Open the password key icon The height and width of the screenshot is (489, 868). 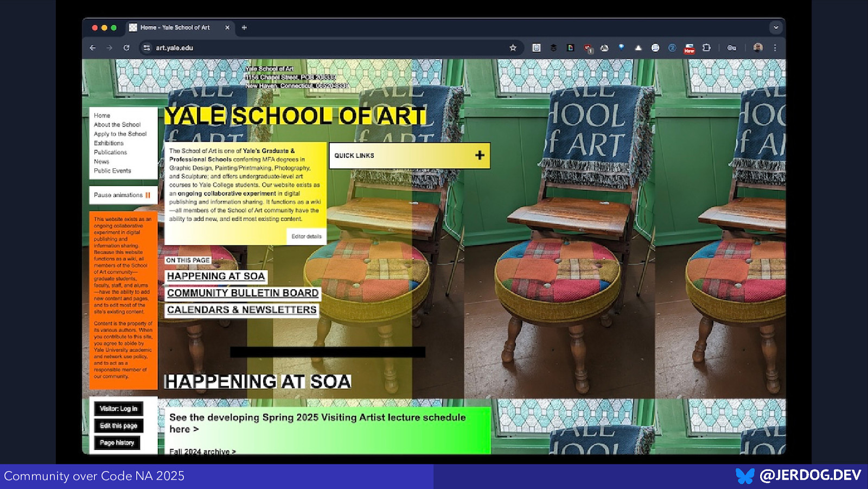[x=732, y=48]
